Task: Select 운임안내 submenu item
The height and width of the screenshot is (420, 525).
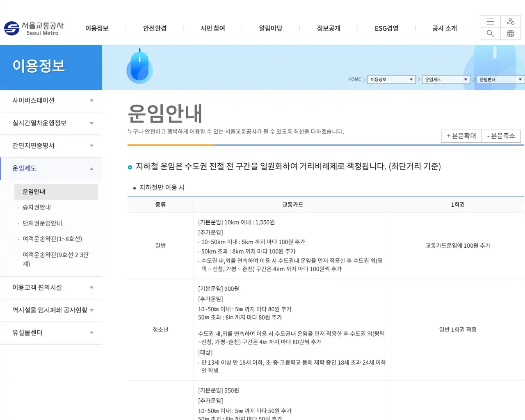Action: 56,192
